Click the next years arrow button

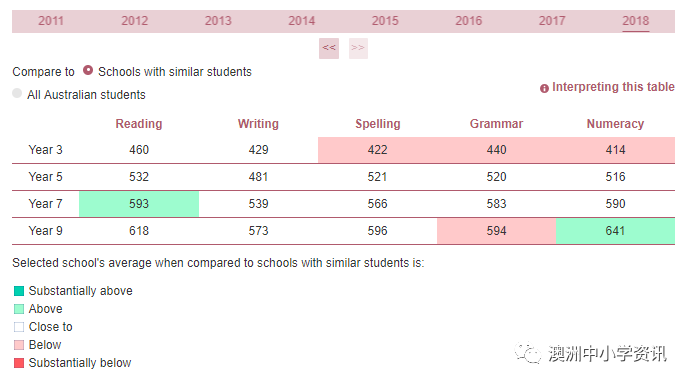pyautogui.click(x=358, y=48)
